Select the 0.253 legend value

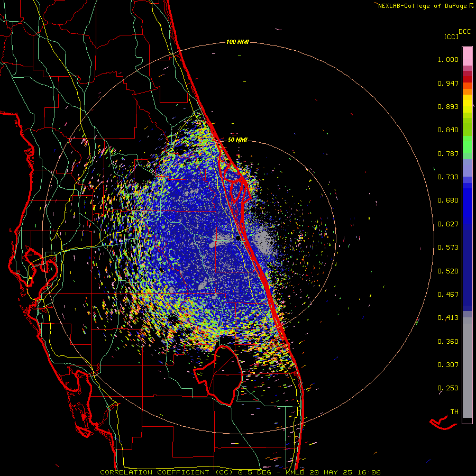tap(448, 388)
